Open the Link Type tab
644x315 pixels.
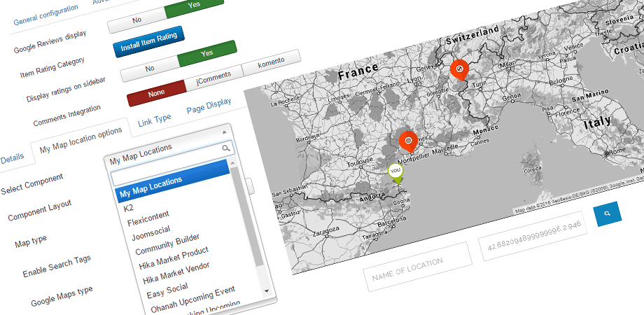pos(155,119)
